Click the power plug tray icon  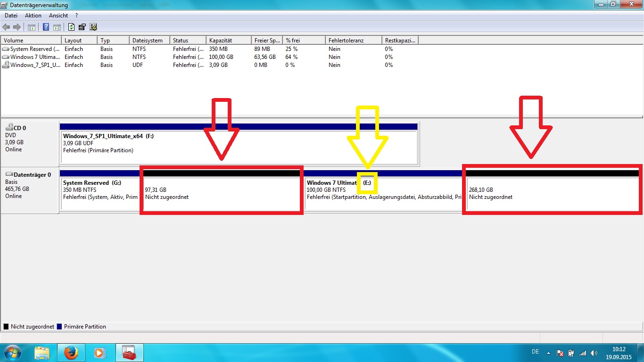[x=571, y=353]
